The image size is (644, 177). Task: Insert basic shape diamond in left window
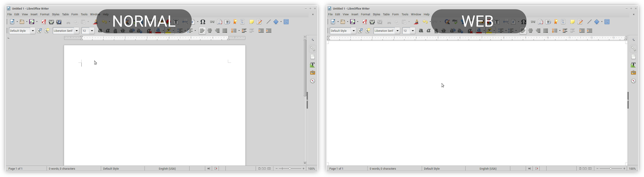tap(276, 22)
